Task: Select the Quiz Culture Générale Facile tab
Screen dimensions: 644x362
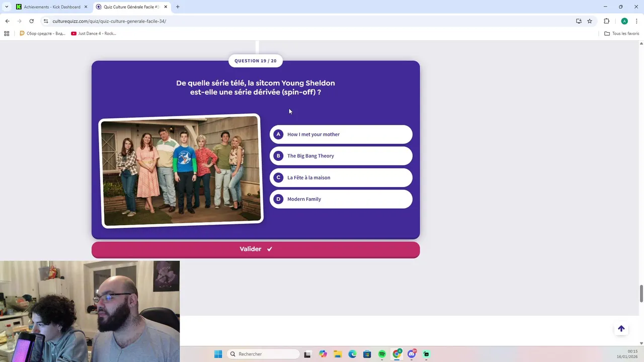Action: point(131,7)
